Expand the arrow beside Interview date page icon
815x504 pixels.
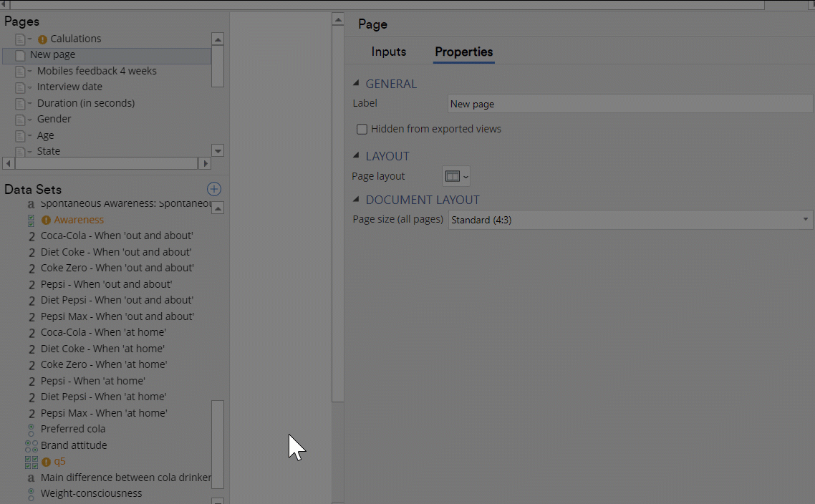click(29, 87)
